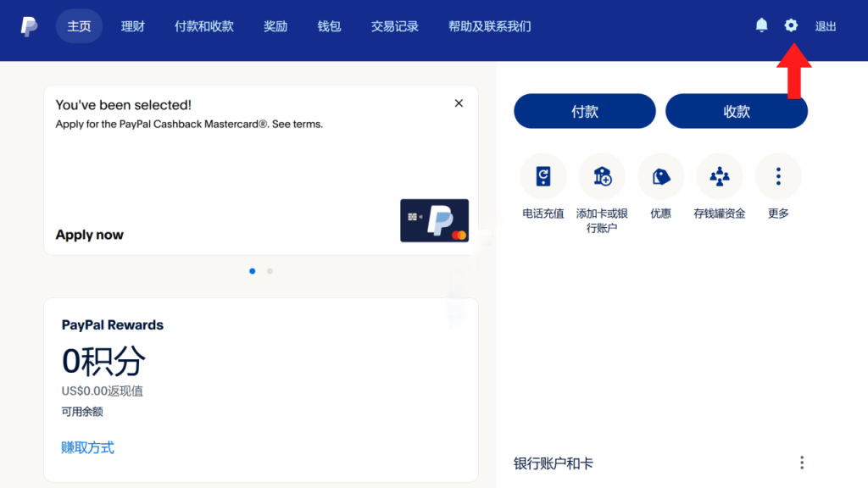Screen dimensions: 868x488
Task: Open the 理财 menu item
Action: click(133, 26)
